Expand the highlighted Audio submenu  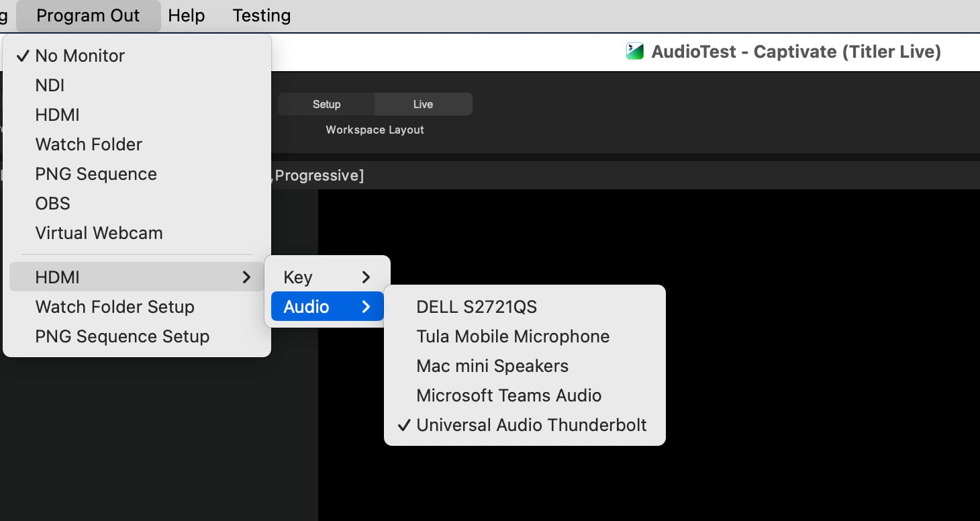point(328,307)
